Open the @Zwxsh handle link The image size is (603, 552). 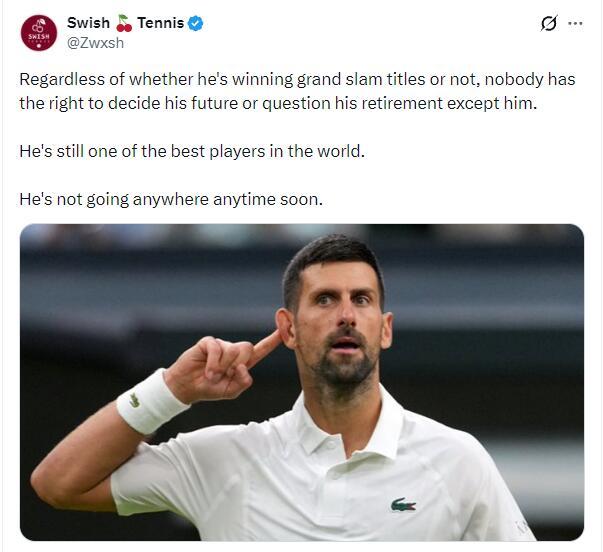tap(95, 43)
